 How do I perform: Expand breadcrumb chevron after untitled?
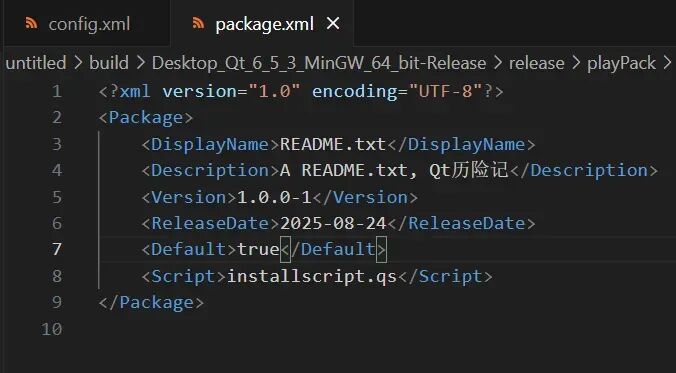(x=78, y=63)
